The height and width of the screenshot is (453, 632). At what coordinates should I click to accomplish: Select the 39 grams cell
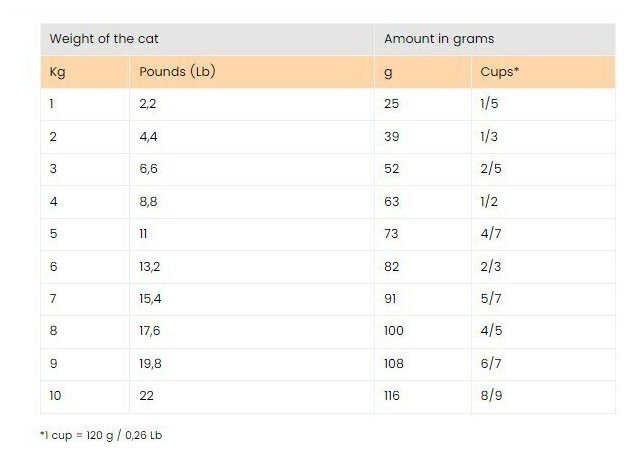tap(391, 136)
